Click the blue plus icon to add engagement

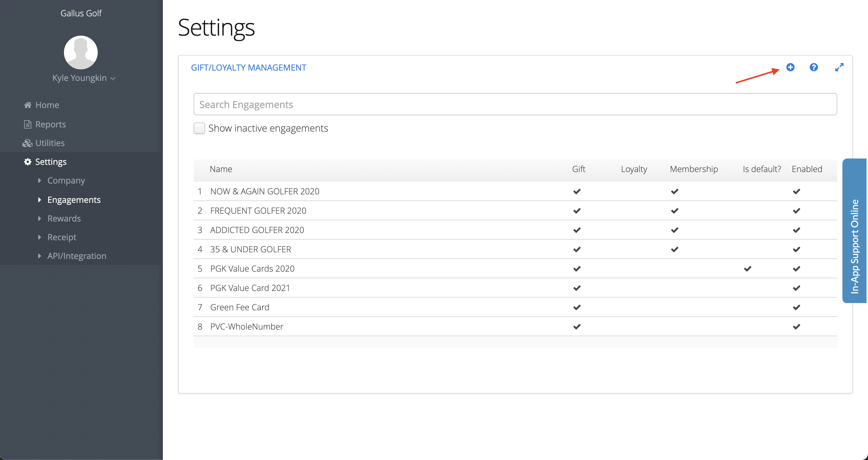tap(790, 67)
